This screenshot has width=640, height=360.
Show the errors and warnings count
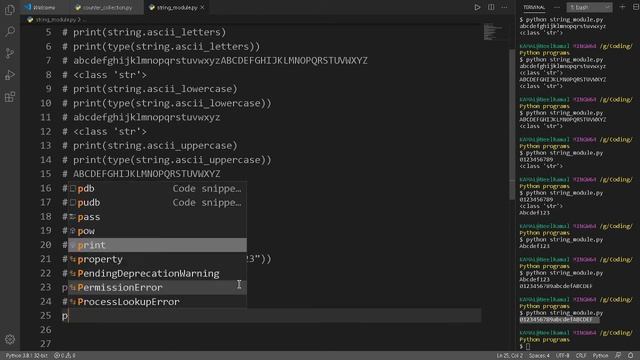[65, 356]
